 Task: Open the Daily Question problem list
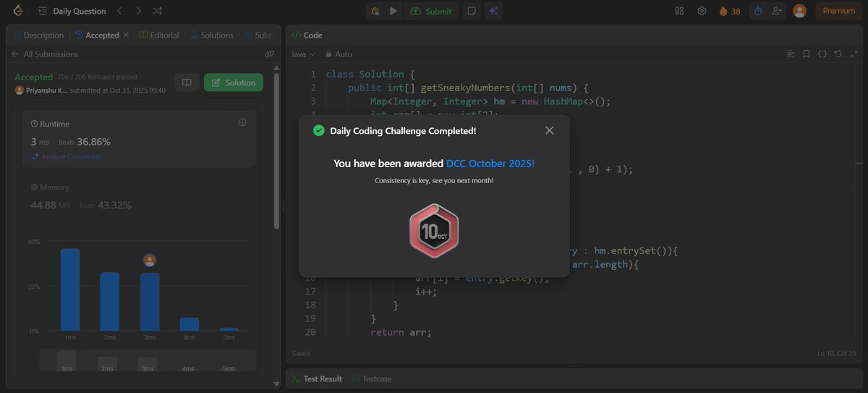(x=72, y=11)
